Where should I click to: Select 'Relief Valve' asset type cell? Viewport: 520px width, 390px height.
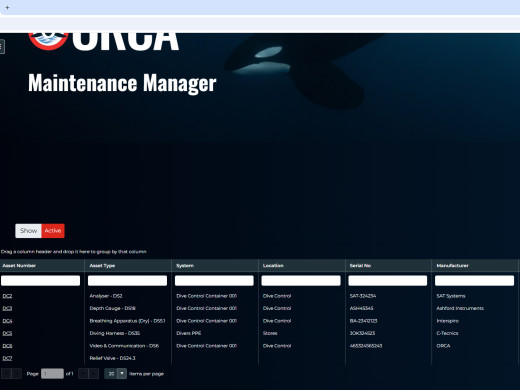112,358
